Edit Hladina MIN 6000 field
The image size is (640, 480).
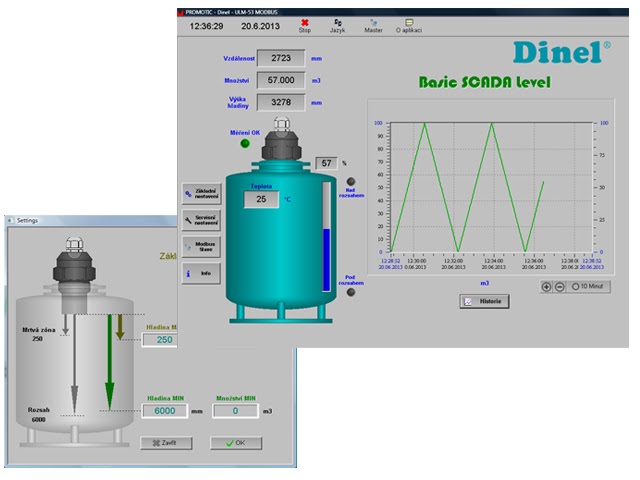165,411
